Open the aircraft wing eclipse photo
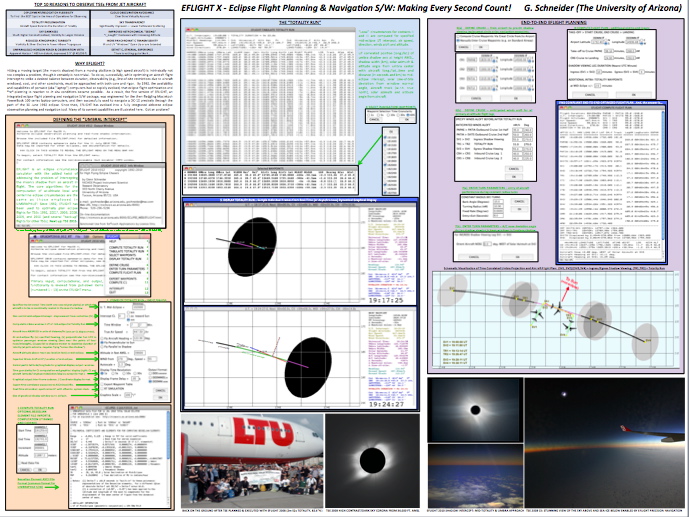Viewport: 689px width, 517px height. [605, 443]
